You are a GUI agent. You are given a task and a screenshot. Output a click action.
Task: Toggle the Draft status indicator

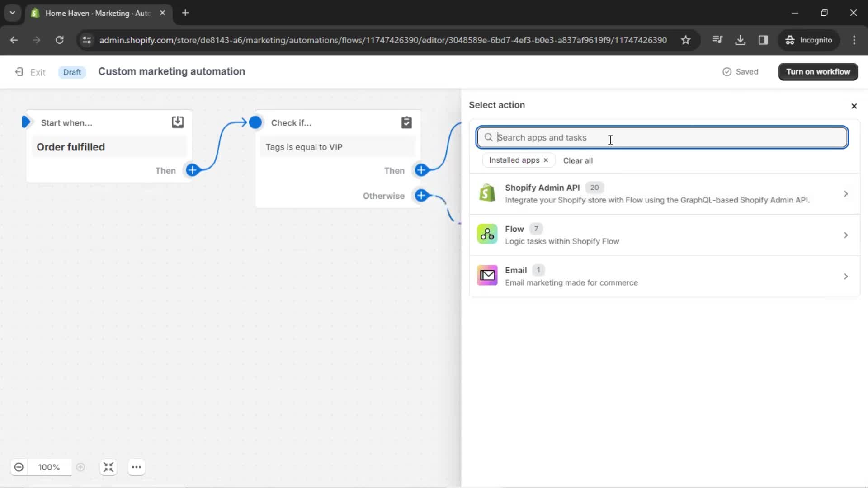[71, 71]
